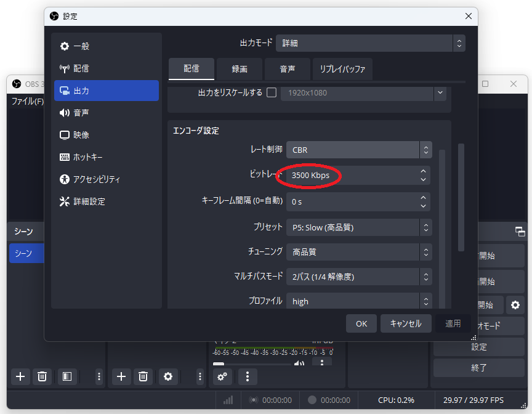The width and height of the screenshot is (532, 414).
Task: Click the キャンセル (Cancel) button
Action: (406, 323)
